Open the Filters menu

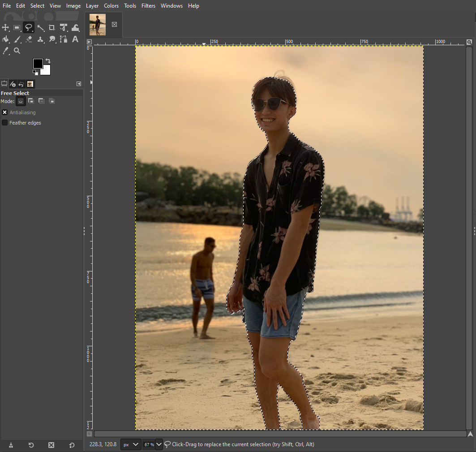pyautogui.click(x=148, y=6)
